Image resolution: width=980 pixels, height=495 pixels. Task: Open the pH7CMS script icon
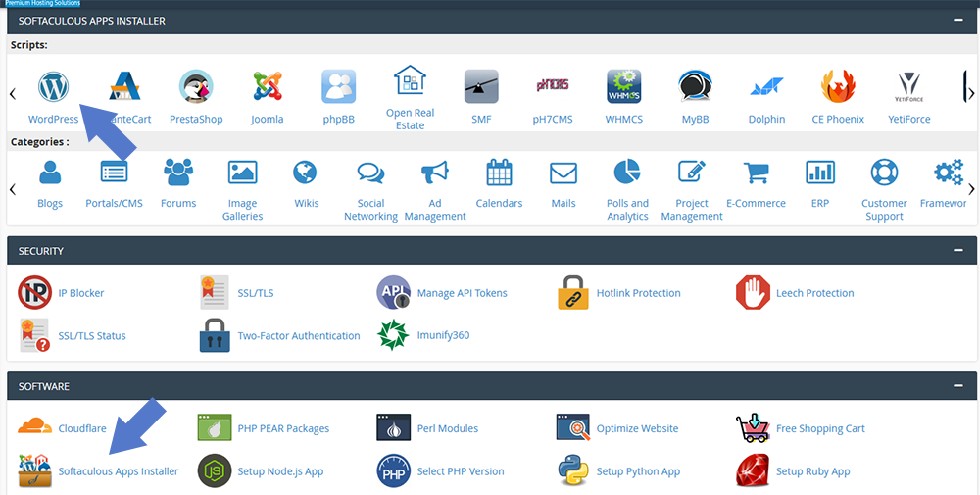pyautogui.click(x=553, y=85)
